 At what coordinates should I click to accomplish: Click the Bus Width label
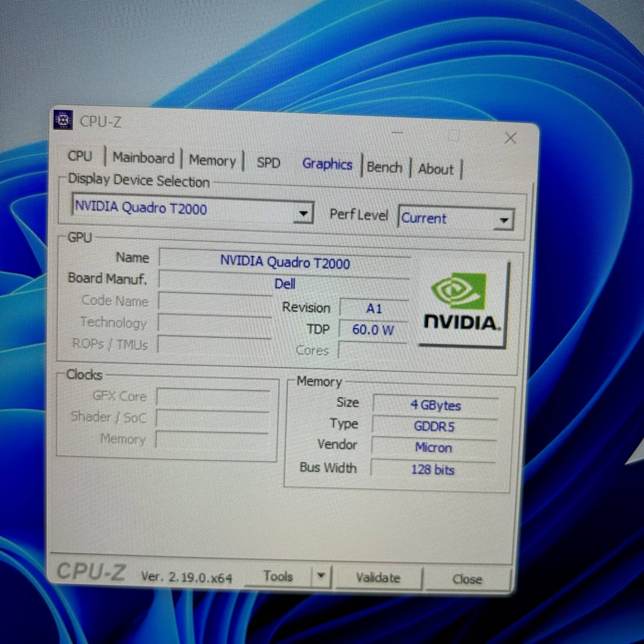point(328,467)
